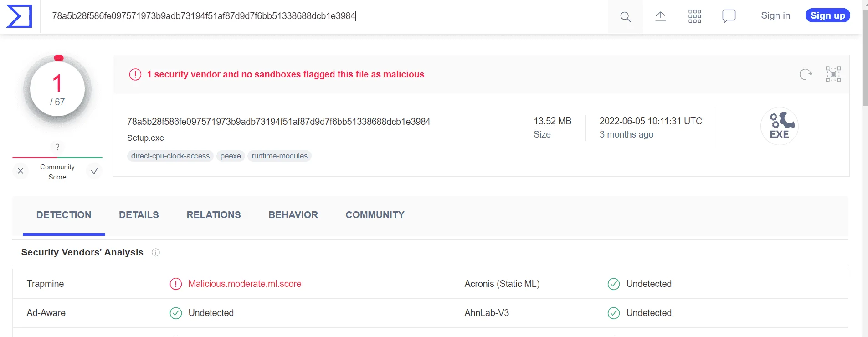Click the direct-cpu-clock-access tag
Screen dimensions: 868x337
(170, 156)
